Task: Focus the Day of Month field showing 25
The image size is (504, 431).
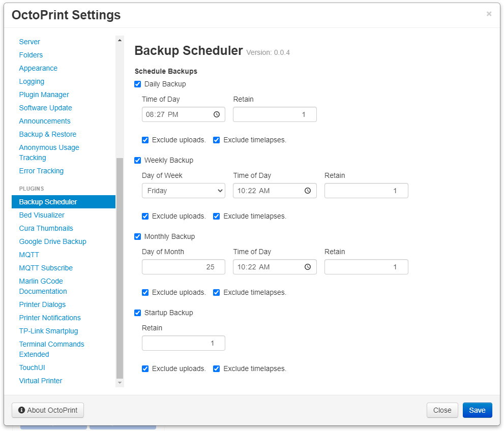Action: [184, 267]
